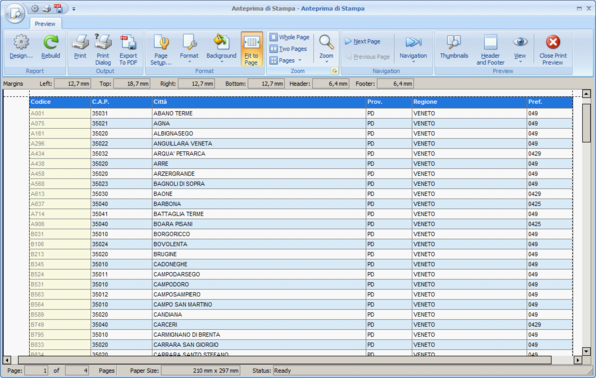Image resolution: width=596 pixels, height=378 pixels.
Task: Open the Background paint bucket tool
Action: pos(221,49)
